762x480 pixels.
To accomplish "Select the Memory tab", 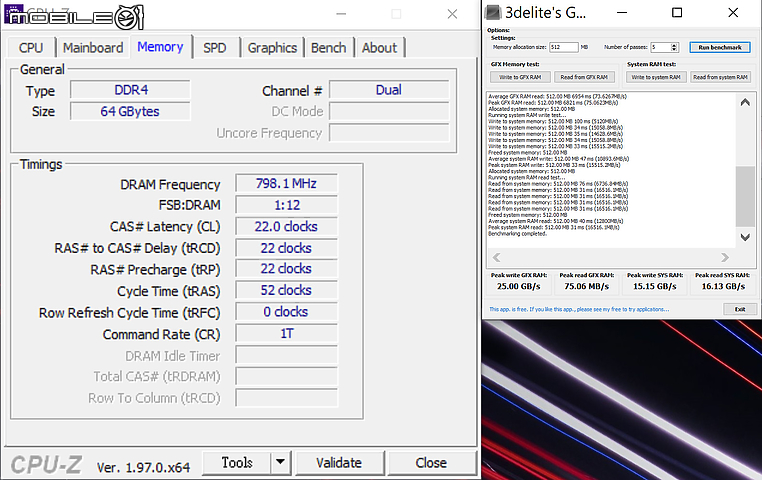I will point(160,47).
